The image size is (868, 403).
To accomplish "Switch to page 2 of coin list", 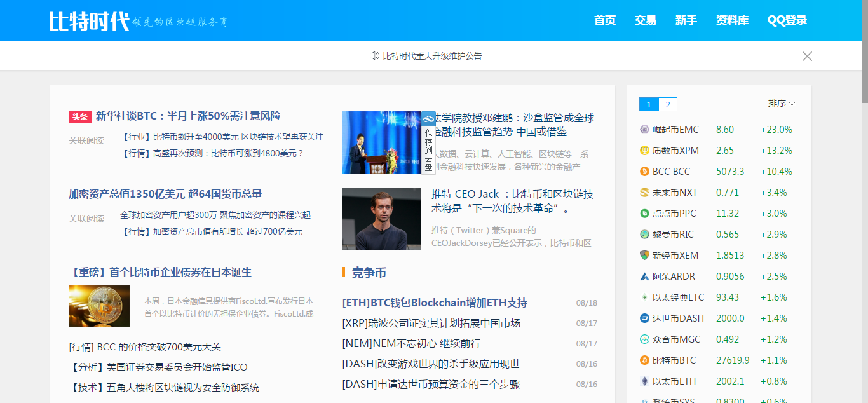I will (667, 104).
